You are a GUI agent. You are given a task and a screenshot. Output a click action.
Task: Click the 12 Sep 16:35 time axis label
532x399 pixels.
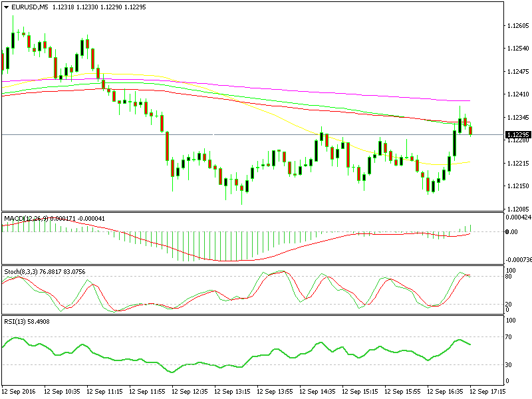445,392
